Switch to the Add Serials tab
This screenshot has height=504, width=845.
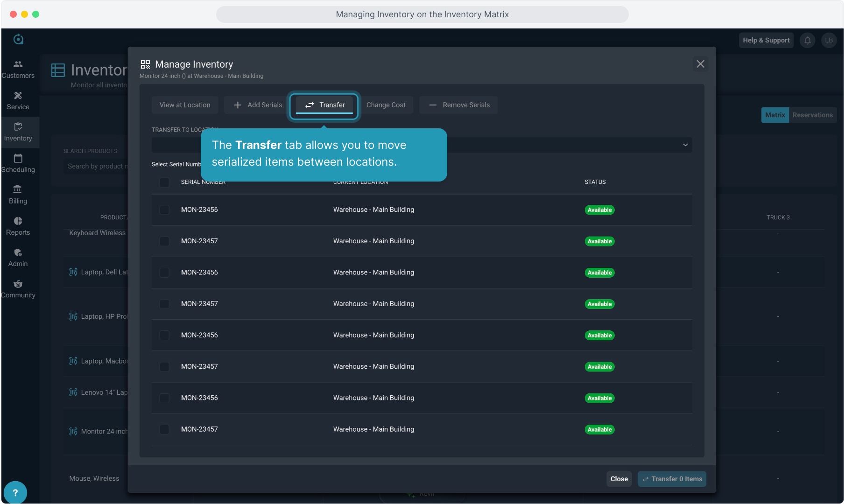[258, 105]
